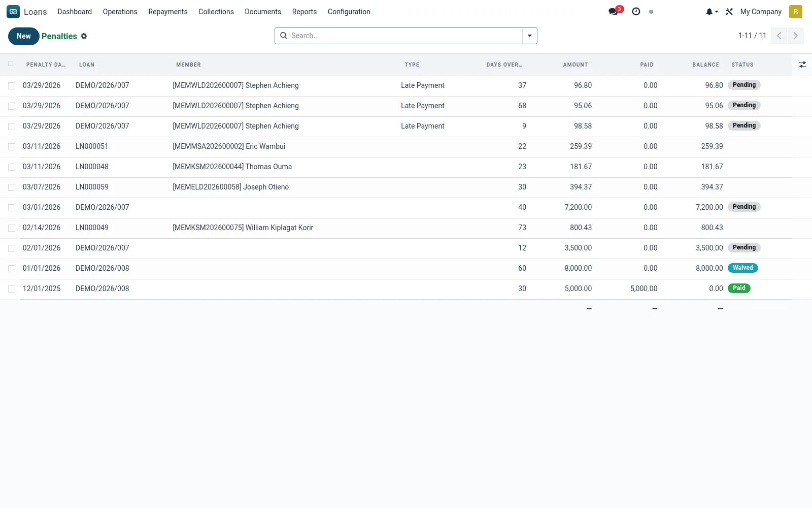Click the Penalties gear settings icon

pyautogui.click(x=84, y=36)
